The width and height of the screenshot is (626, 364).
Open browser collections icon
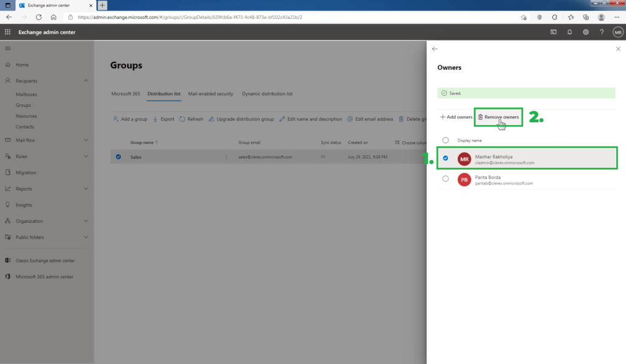[586, 17]
